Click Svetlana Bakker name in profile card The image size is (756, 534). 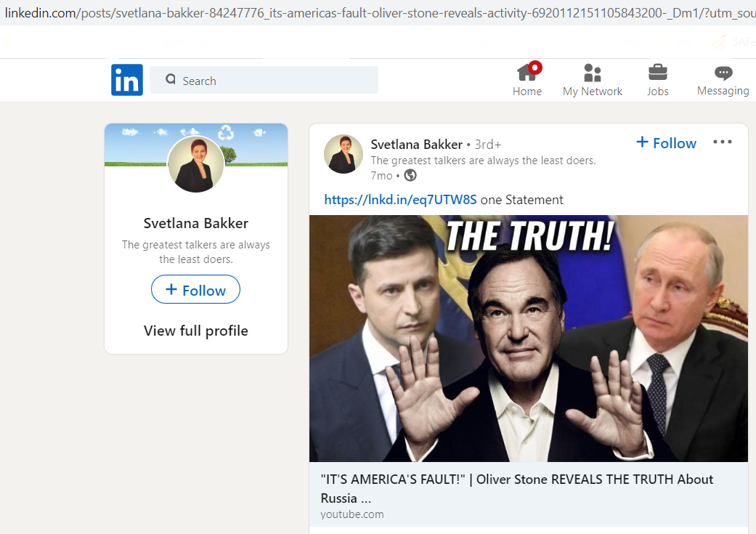[x=196, y=223]
